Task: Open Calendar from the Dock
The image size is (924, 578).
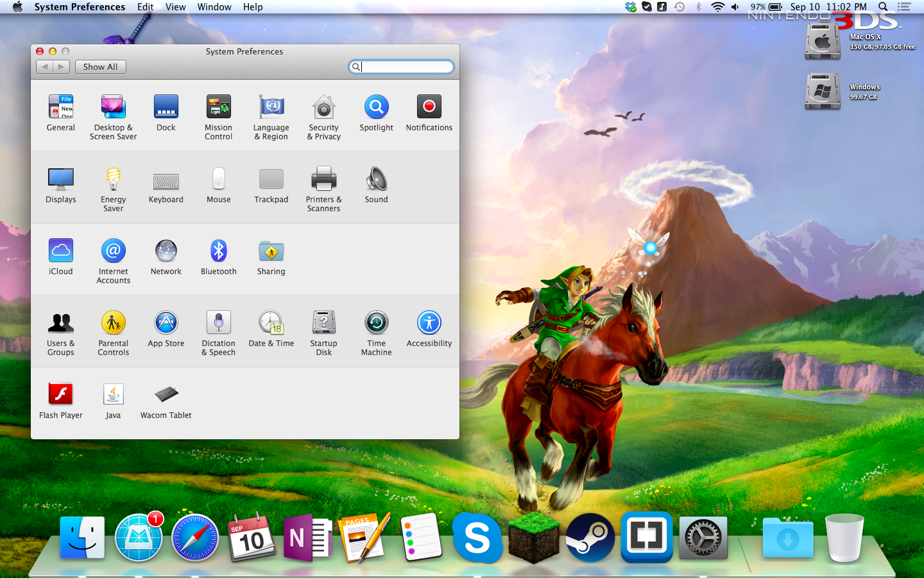Action: click(x=252, y=538)
